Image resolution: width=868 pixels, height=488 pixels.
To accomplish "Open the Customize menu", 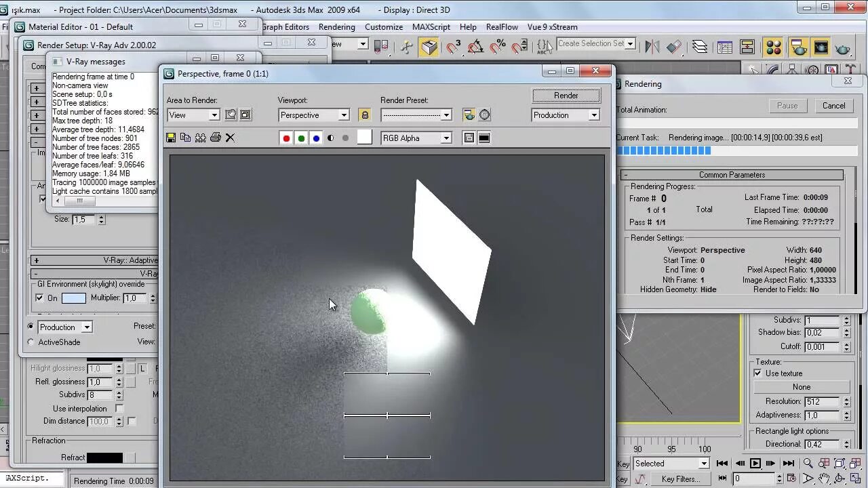I will coord(384,27).
